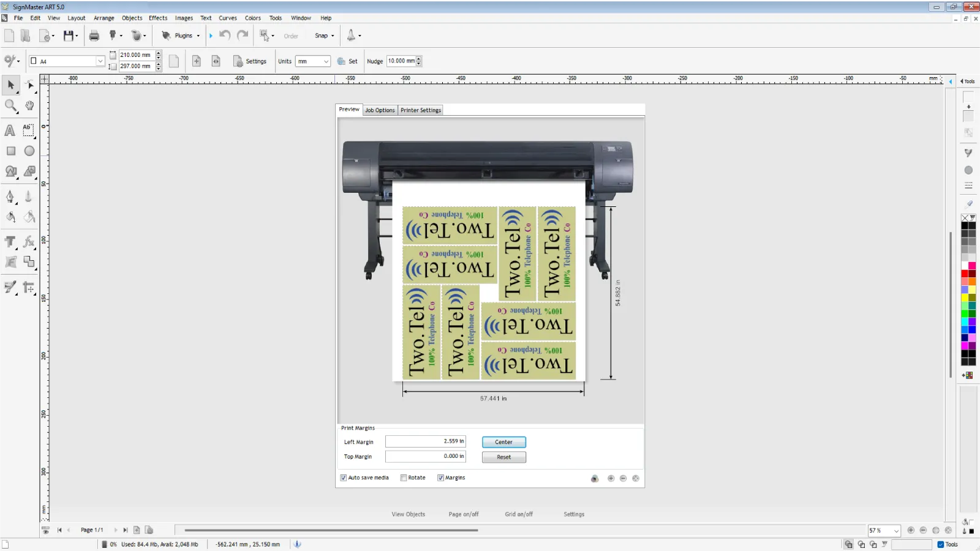Open the 57 % zoom level dropdown
Image resolution: width=980 pixels, height=551 pixels.
click(x=896, y=531)
